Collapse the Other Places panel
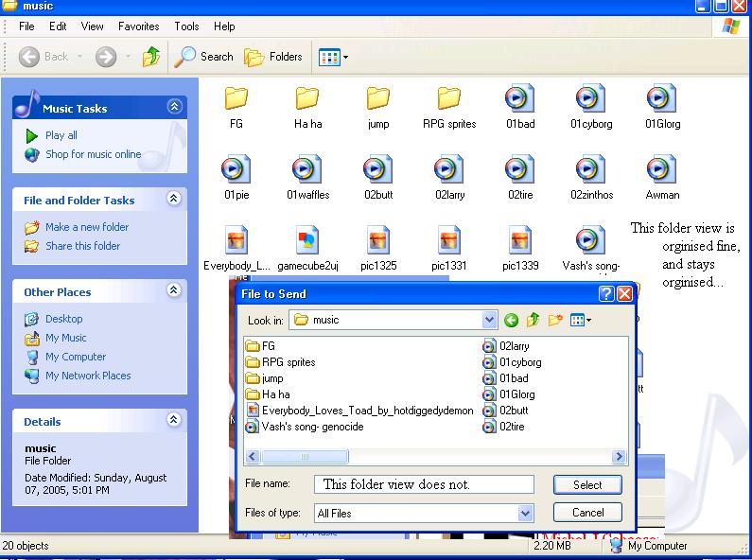The height and width of the screenshot is (560, 752). tap(174, 291)
